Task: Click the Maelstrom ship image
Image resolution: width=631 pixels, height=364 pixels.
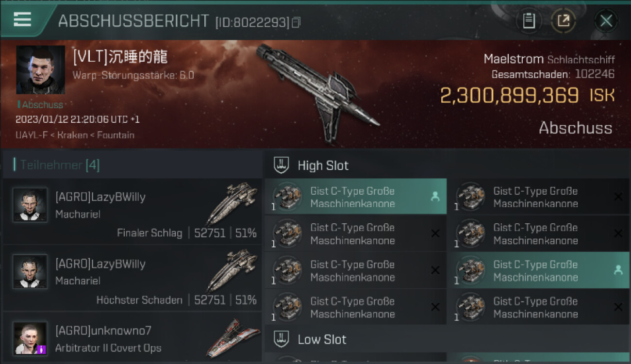Action: (x=317, y=92)
